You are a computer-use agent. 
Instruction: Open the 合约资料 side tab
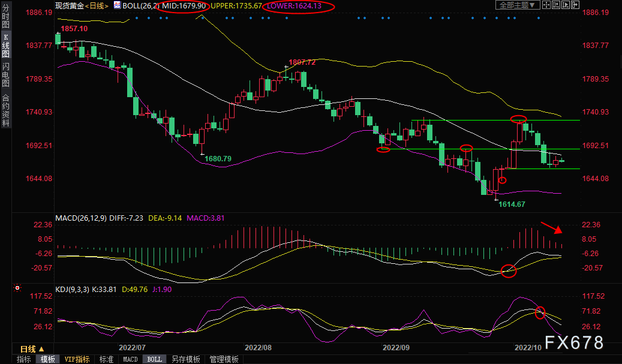(x=5, y=110)
